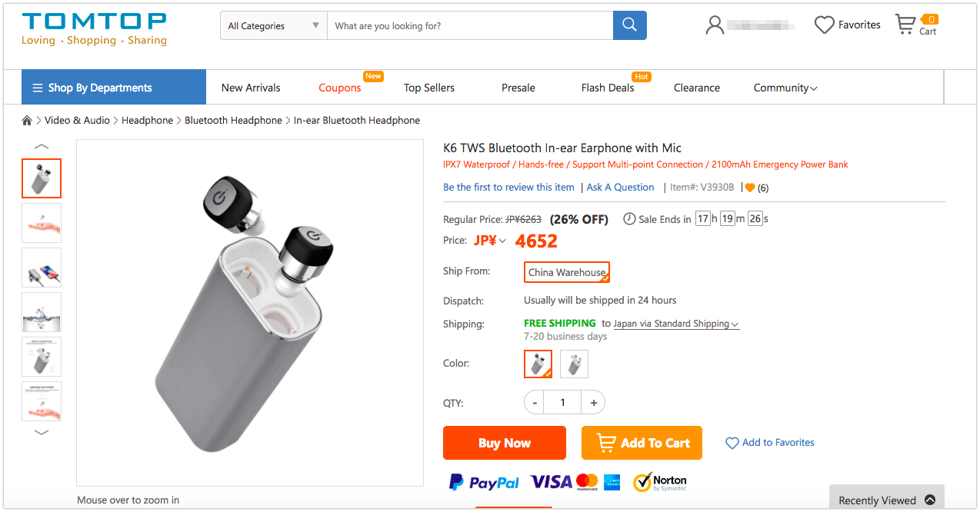
Task: Click the Buy Now button
Action: pos(504,443)
